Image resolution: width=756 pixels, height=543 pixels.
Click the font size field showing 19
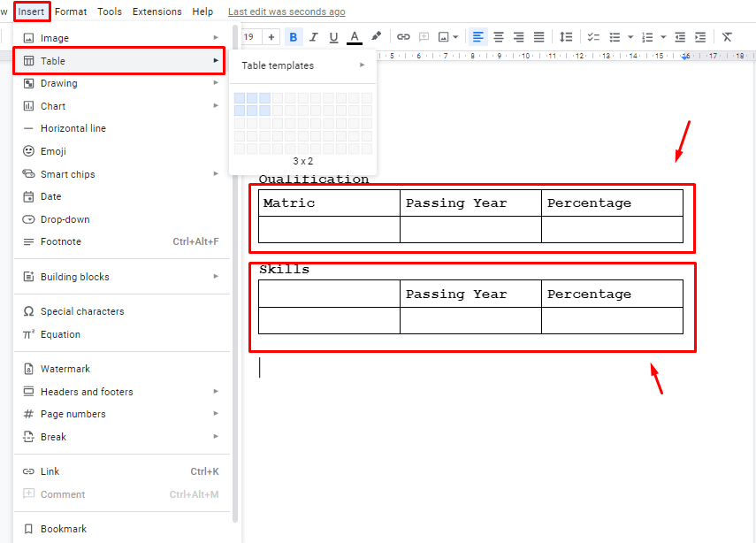(x=251, y=37)
